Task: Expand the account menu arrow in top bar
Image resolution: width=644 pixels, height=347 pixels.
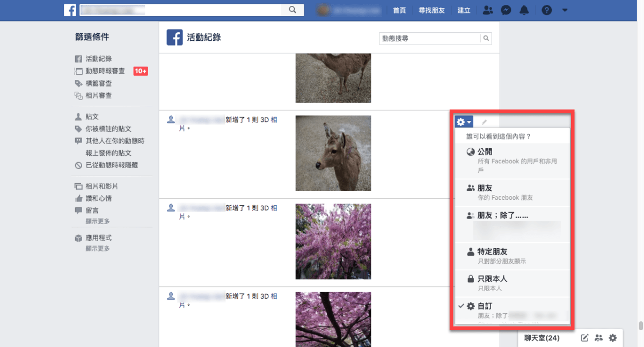Action: click(x=565, y=10)
